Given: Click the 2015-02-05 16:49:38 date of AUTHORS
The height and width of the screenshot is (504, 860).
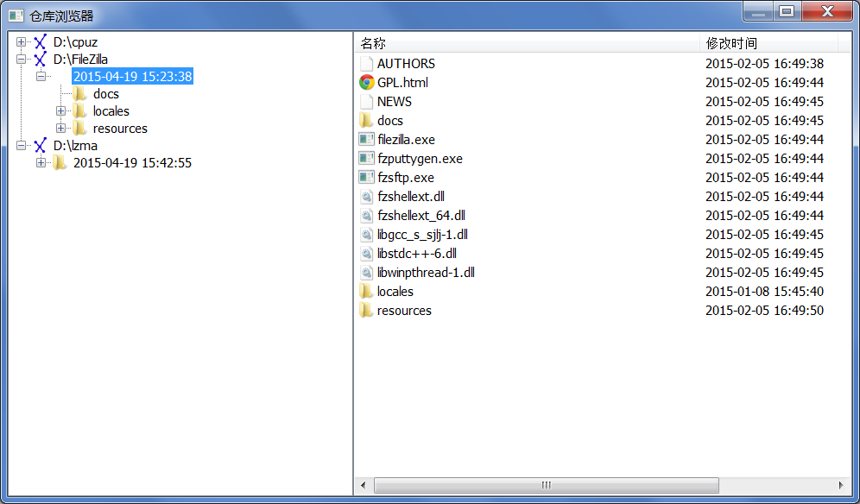Looking at the screenshot, I should [x=764, y=64].
